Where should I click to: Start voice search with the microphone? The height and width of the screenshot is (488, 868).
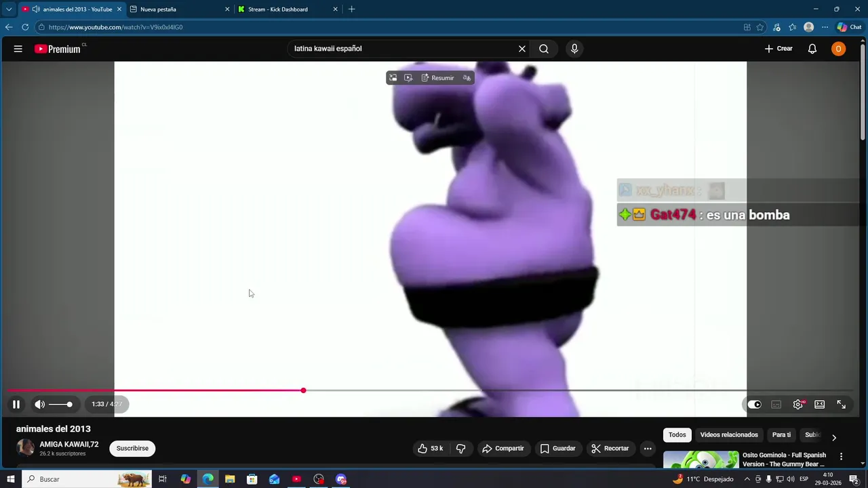[574, 49]
